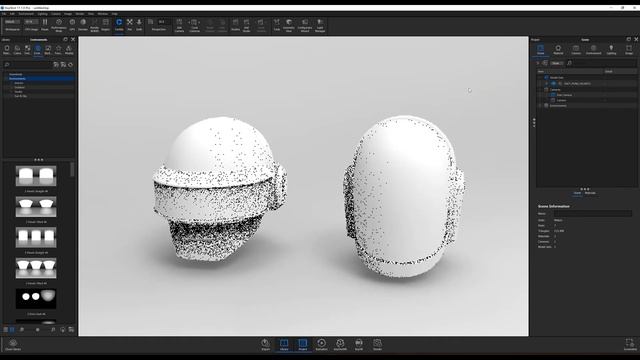Select the 2 Panels Straight 4K thumbnail

[x=36, y=176]
